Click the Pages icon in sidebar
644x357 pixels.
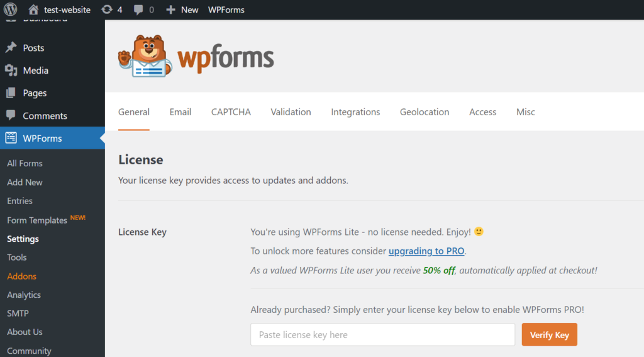coord(11,93)
